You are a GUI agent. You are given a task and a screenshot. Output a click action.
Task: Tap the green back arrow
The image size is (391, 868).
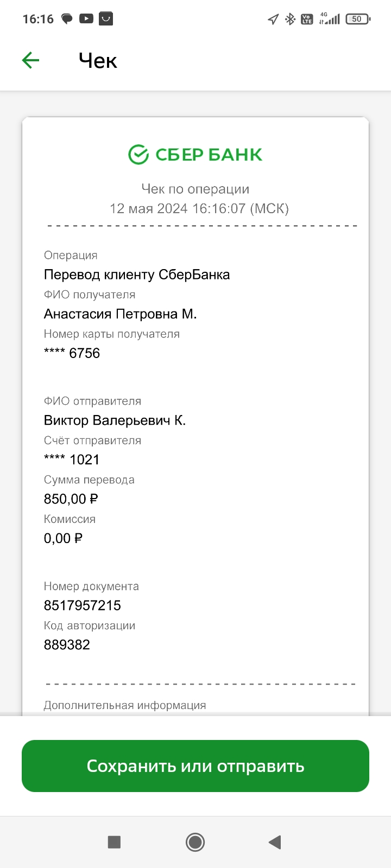(x=31, y=60)
